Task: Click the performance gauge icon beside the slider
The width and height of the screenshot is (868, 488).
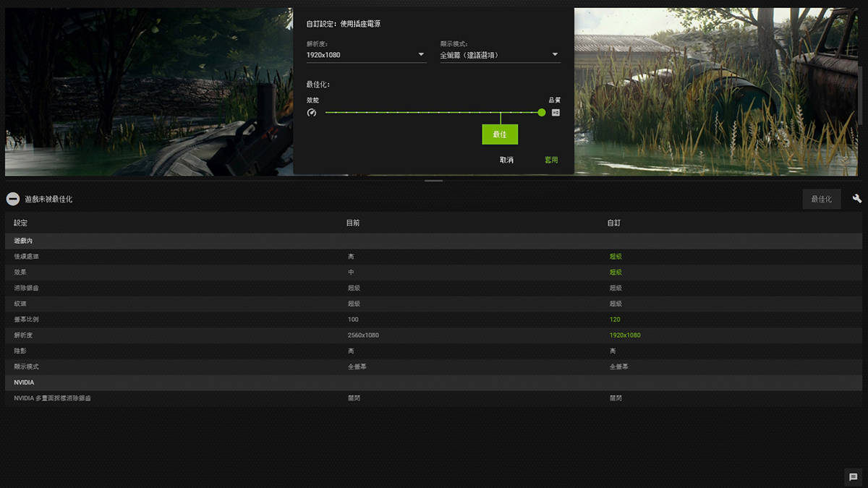Action: point(312,113)
